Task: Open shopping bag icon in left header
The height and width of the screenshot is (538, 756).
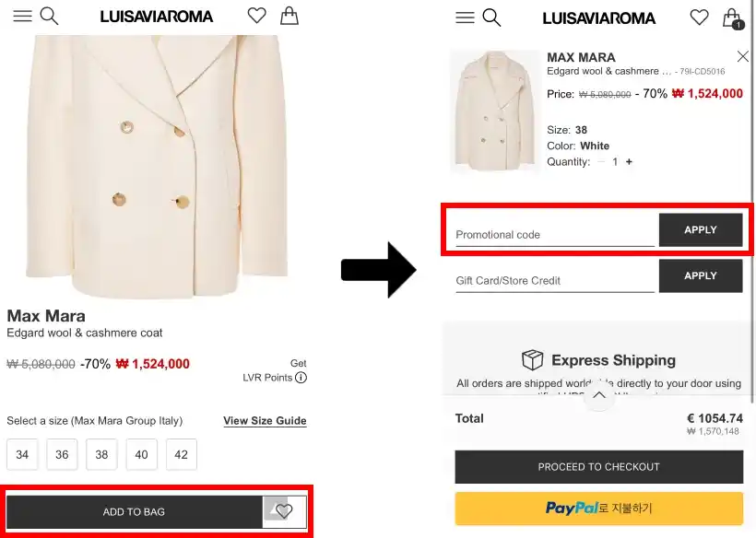Action: pos(289,16)
